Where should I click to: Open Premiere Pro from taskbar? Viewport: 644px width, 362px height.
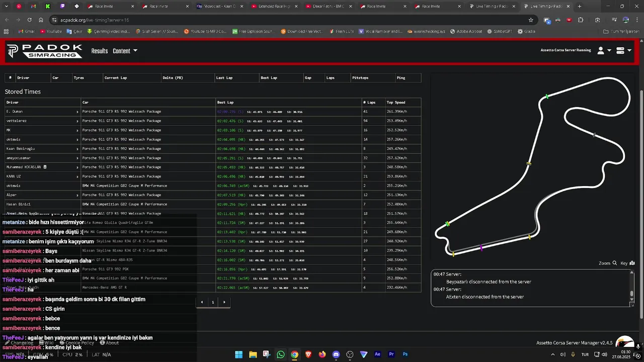[x=391, y=354]
